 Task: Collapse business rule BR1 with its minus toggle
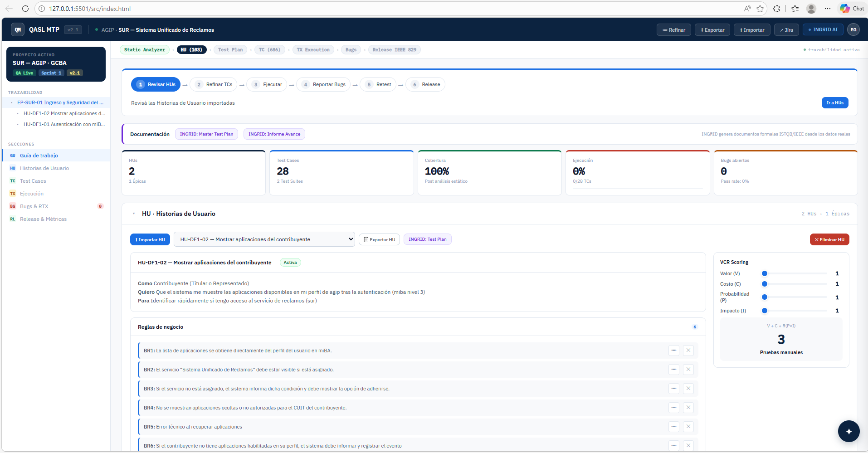tap(673, 350)
